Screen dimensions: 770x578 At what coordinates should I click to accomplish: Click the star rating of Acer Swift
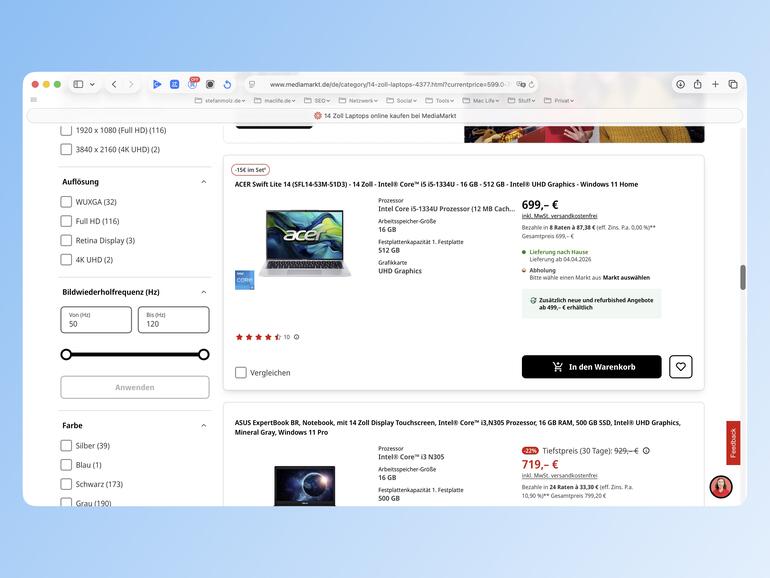coord(258,337)
